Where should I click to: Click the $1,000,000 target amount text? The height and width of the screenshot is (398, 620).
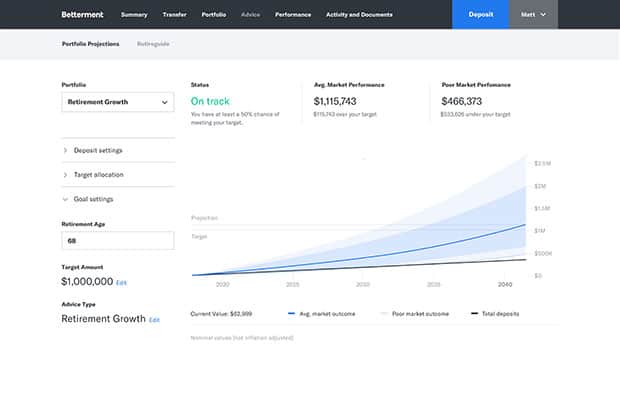(87, 281)
